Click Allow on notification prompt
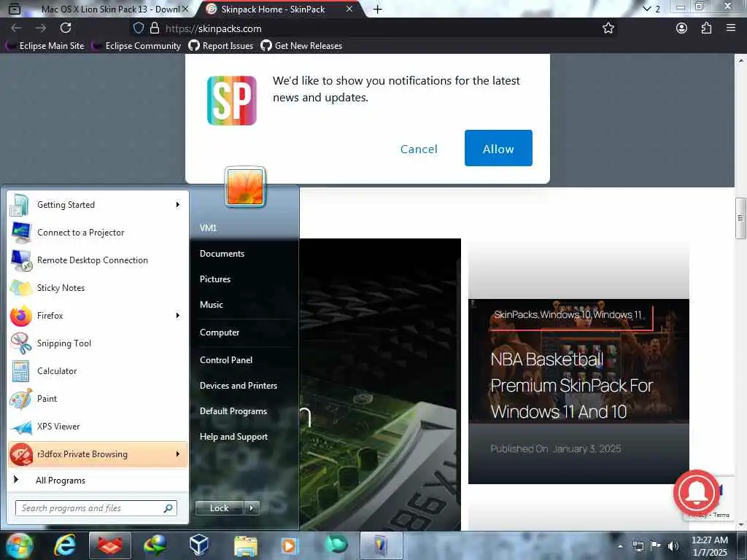The height and width of the screenshot is (560, 747). point(498,148)
